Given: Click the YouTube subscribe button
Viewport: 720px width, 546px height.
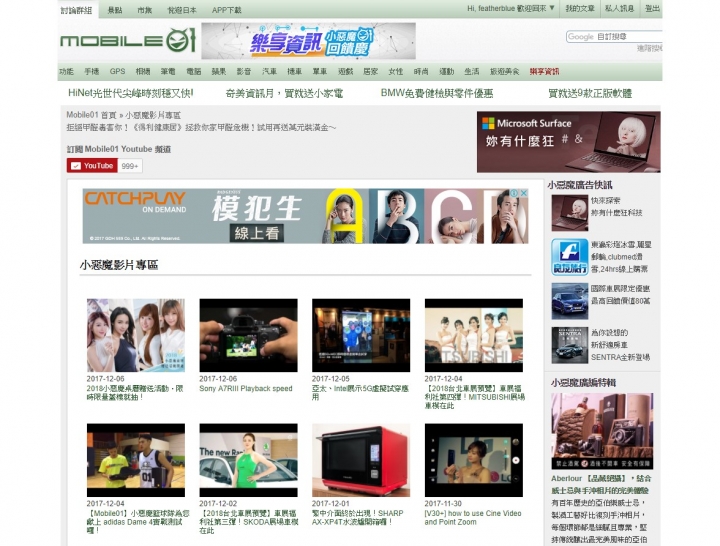Looking at the screenshot, I should pos(92,166).
